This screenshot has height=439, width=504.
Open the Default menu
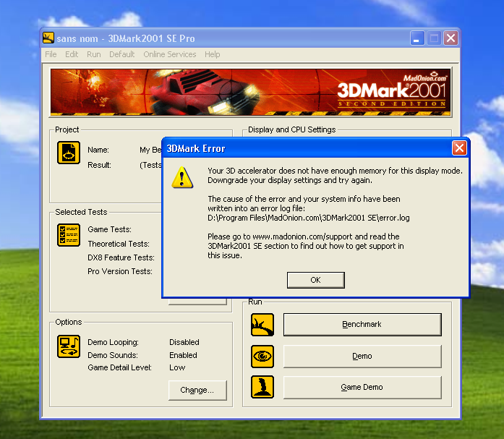tap(121, 54)
